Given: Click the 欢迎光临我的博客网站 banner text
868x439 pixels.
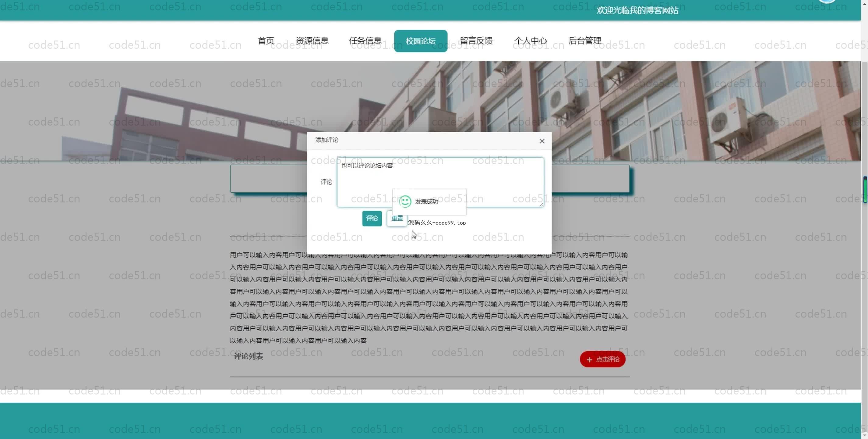Looking at the screenshot, I should pyautogui.click(x=637, y=10).
